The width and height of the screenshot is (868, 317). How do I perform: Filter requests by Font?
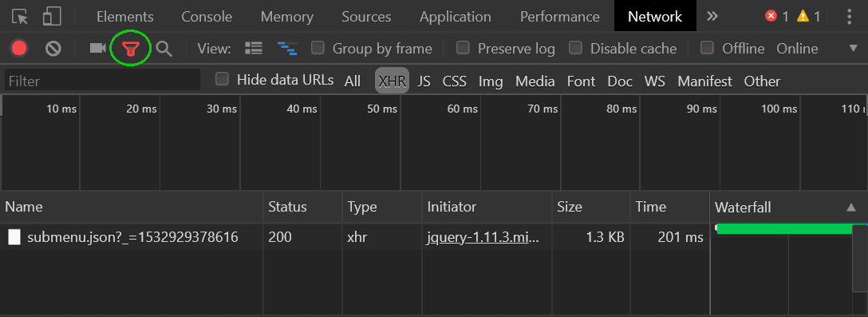pos(582,81)
